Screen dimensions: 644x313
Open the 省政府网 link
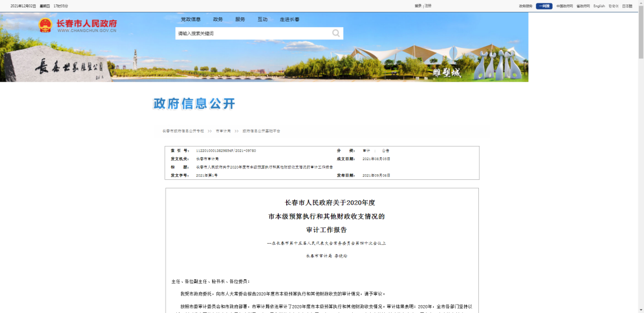(x=583, y=6)
